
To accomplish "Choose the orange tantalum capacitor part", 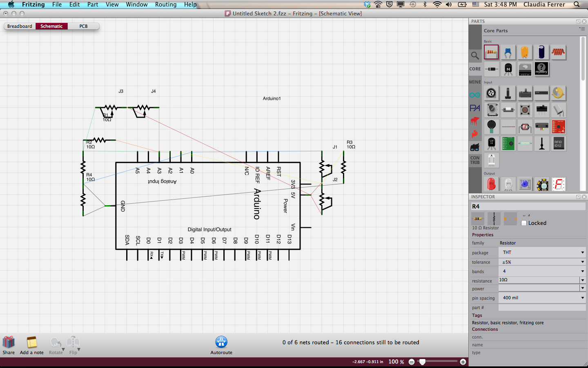I will (525, 52).
